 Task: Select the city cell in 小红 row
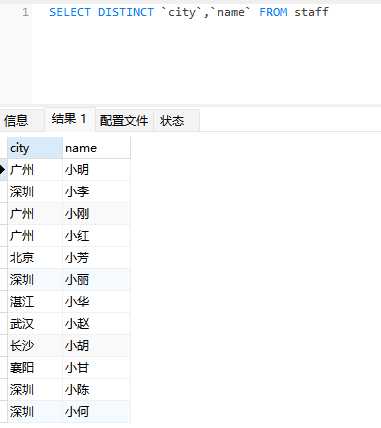tap(35, 236)
